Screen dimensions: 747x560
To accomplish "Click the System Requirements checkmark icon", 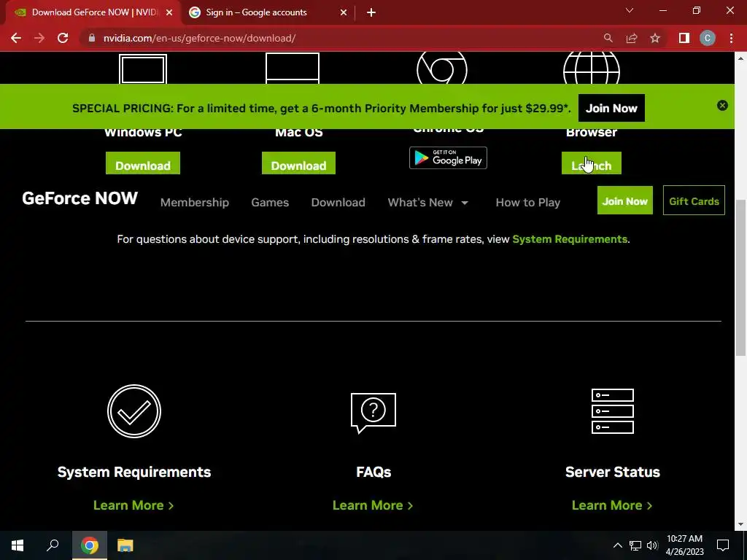I will click(x=134, y=411).
